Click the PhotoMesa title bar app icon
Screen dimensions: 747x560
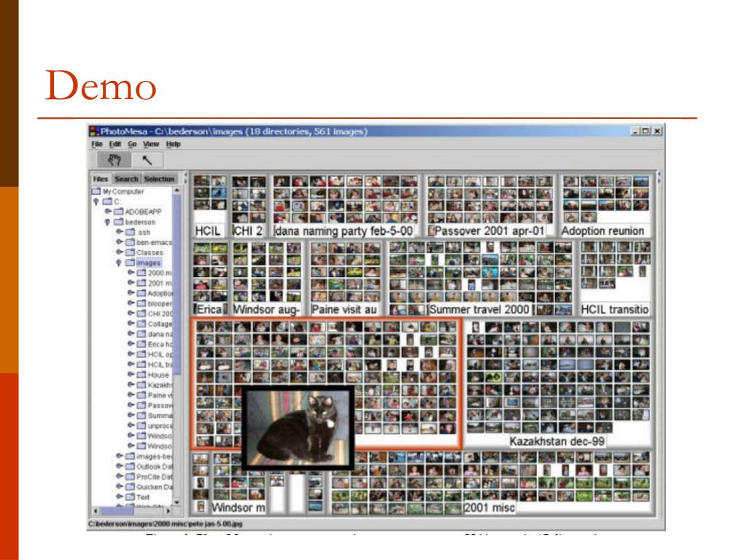point(94,131)
